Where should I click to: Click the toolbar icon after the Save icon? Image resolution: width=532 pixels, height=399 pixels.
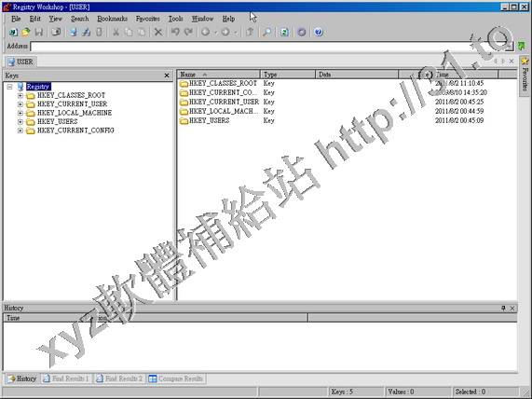[56, 33]
